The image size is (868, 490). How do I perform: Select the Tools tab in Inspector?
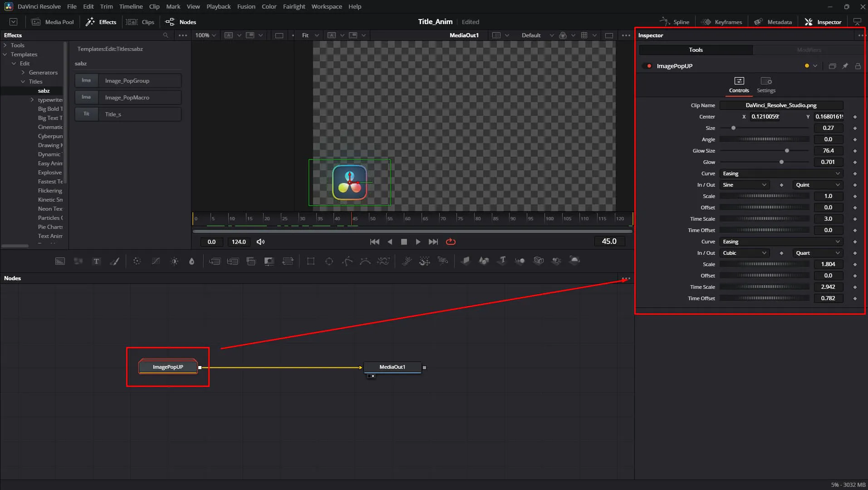(696, 50)
